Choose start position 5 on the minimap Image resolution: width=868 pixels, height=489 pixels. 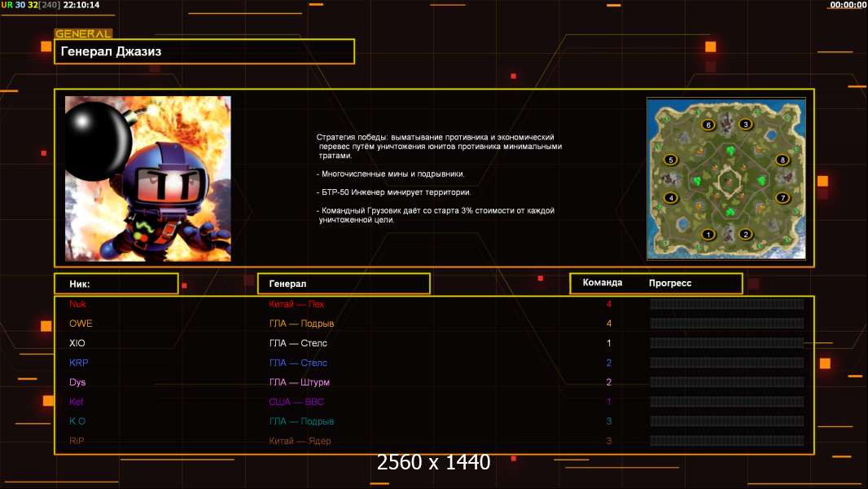(671, 160)
